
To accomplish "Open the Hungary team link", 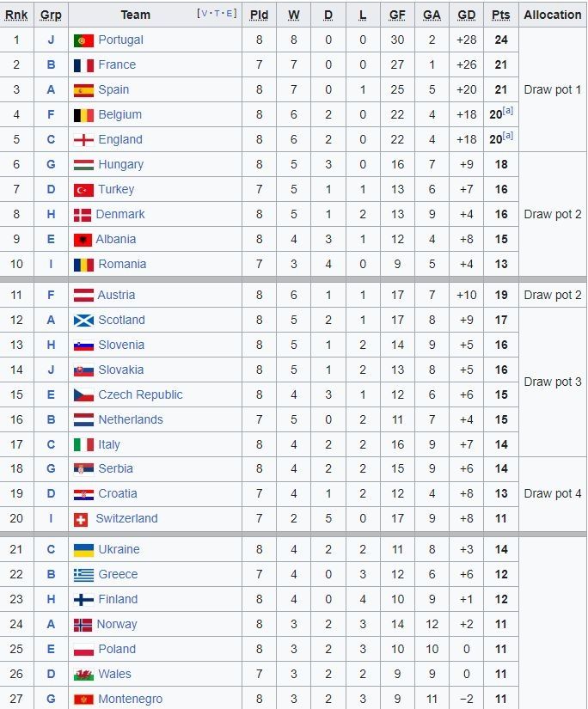I will [x=121, y=164].
